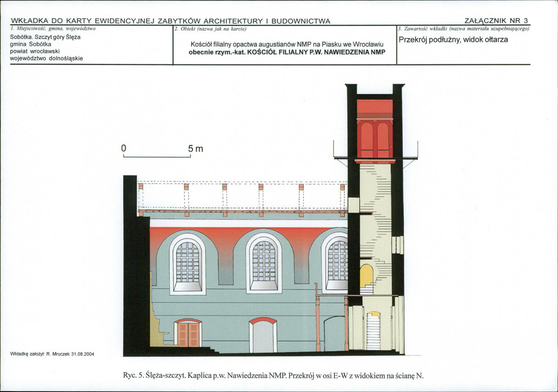The width and height of the screenshot is (558, 392).
Task: Click the "0" mark on the scale bar
Action: tap(124, 149)
